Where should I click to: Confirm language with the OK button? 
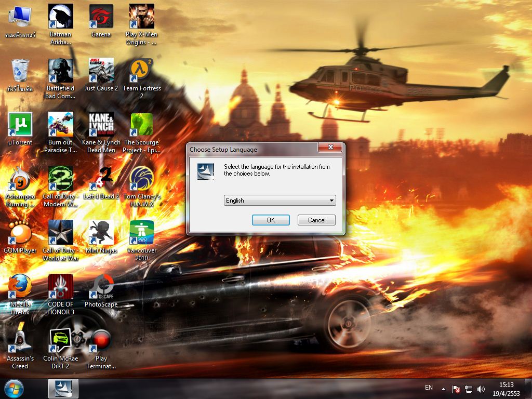[x=271, y=220]
